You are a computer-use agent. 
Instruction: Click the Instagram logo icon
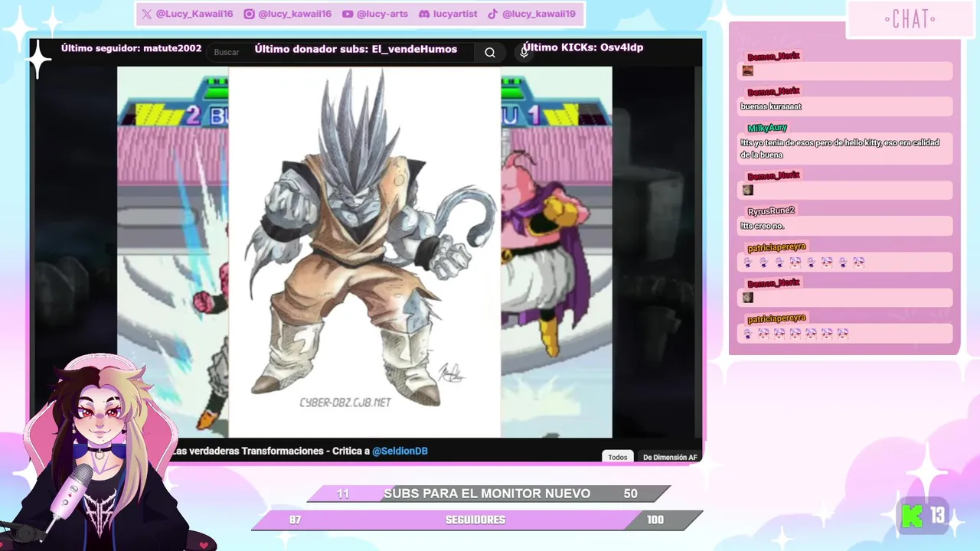pos(249,14)
